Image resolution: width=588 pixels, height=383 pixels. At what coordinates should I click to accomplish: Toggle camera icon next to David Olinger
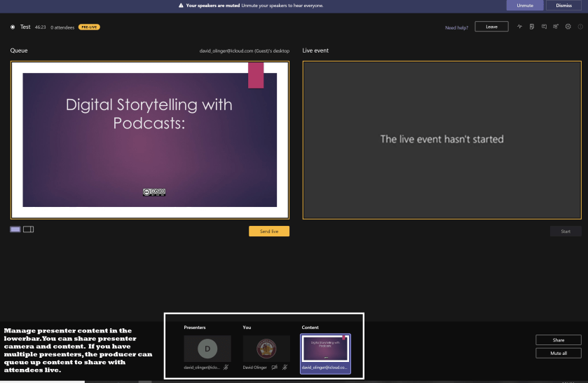[275, 367]
